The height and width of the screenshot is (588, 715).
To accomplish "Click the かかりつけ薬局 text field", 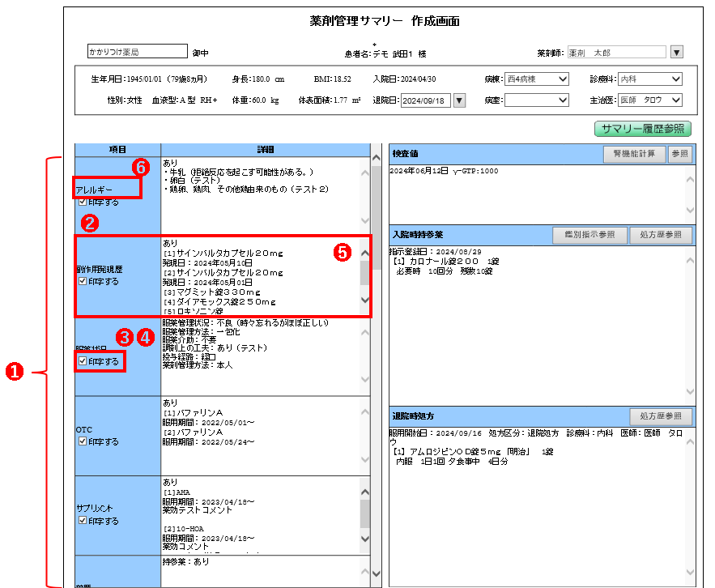I will click(137, 52).
